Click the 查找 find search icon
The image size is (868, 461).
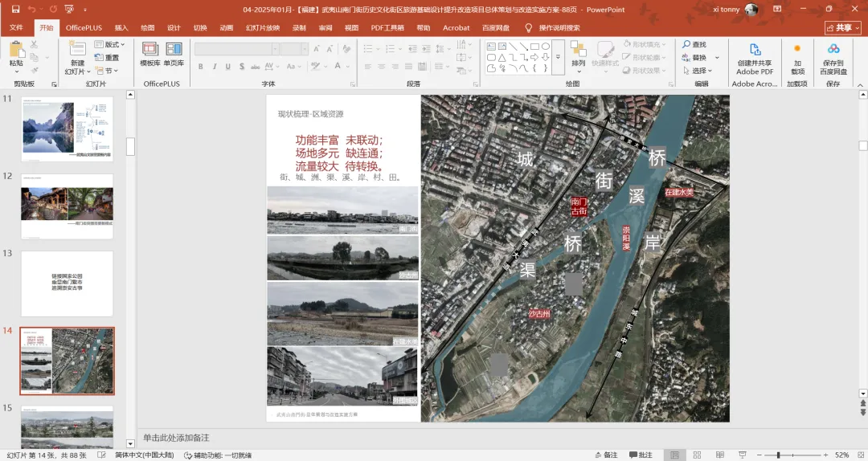click(694, 45)
